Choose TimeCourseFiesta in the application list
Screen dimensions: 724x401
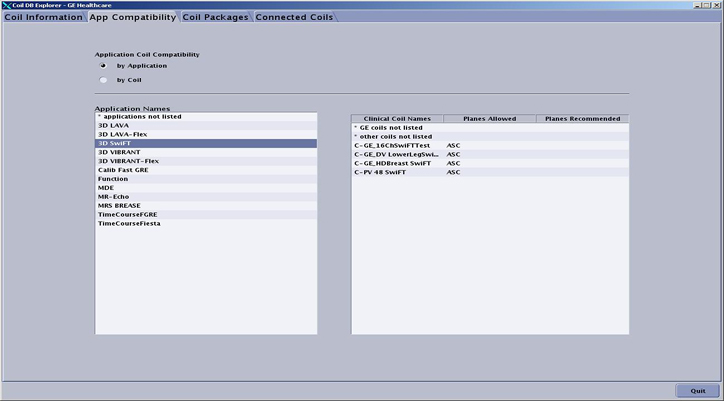tap(129, 223)
